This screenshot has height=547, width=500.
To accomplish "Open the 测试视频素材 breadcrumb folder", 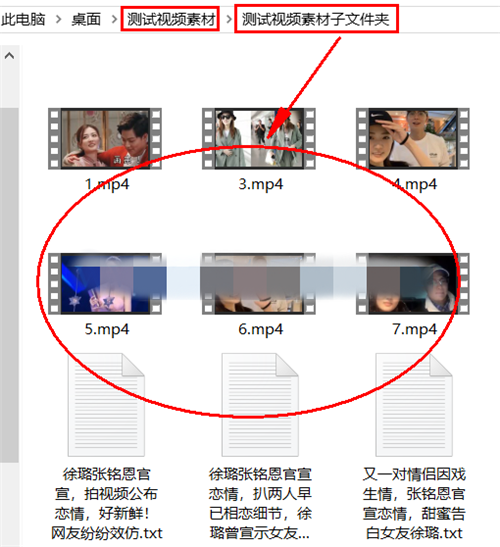I will [x=171, y=19].
